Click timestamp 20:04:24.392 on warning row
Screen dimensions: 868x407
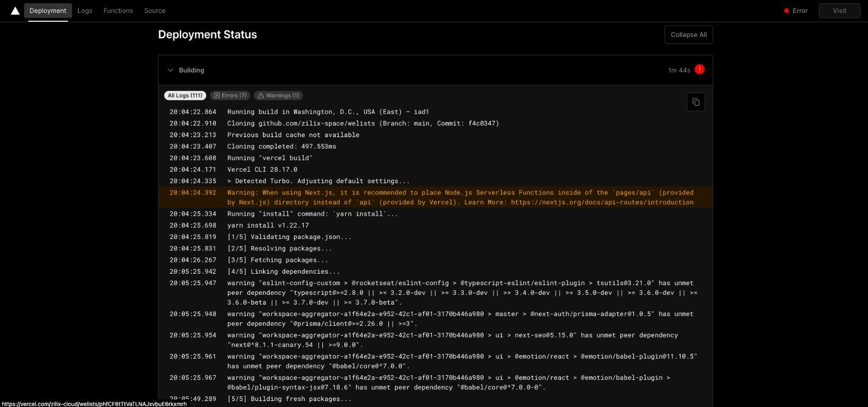coord(193,192)
